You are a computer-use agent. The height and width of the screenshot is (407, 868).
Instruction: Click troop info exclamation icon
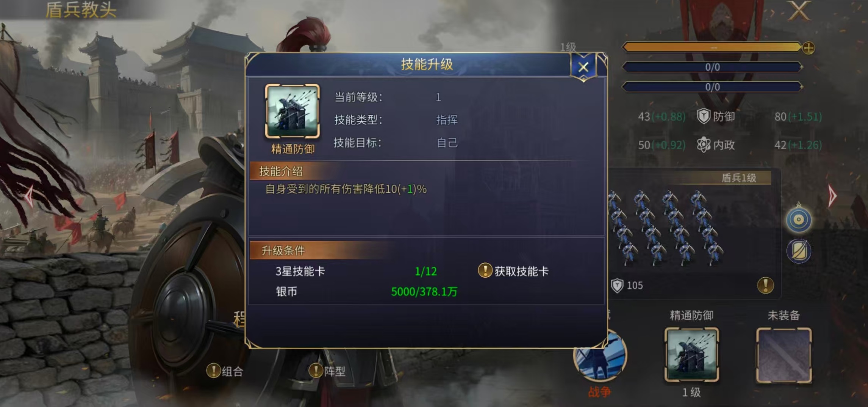click(x=765, y=285)
